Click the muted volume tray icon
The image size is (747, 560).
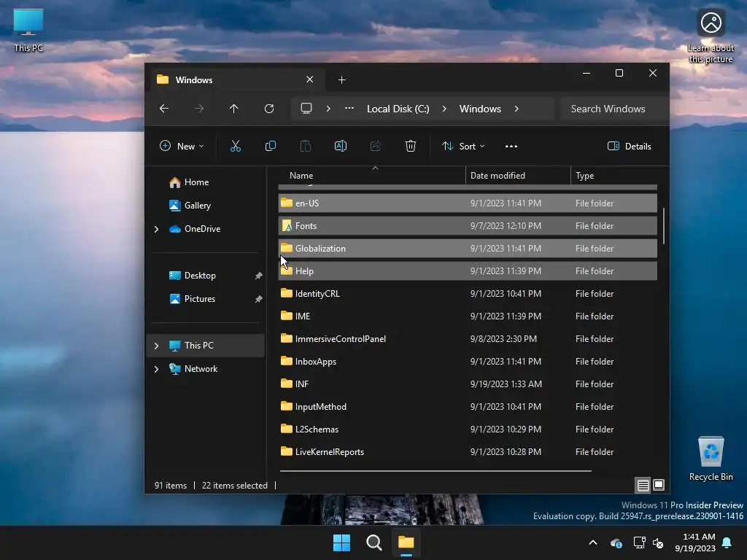658,542
